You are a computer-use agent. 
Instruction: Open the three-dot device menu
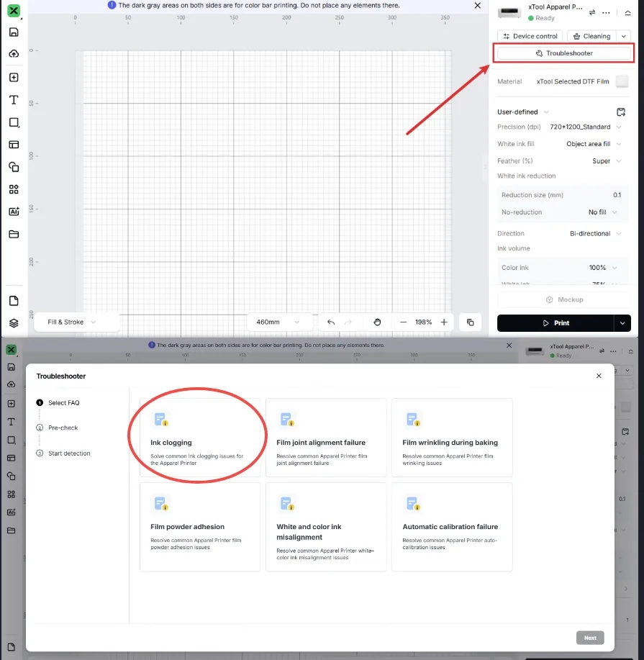click(606, 13)
